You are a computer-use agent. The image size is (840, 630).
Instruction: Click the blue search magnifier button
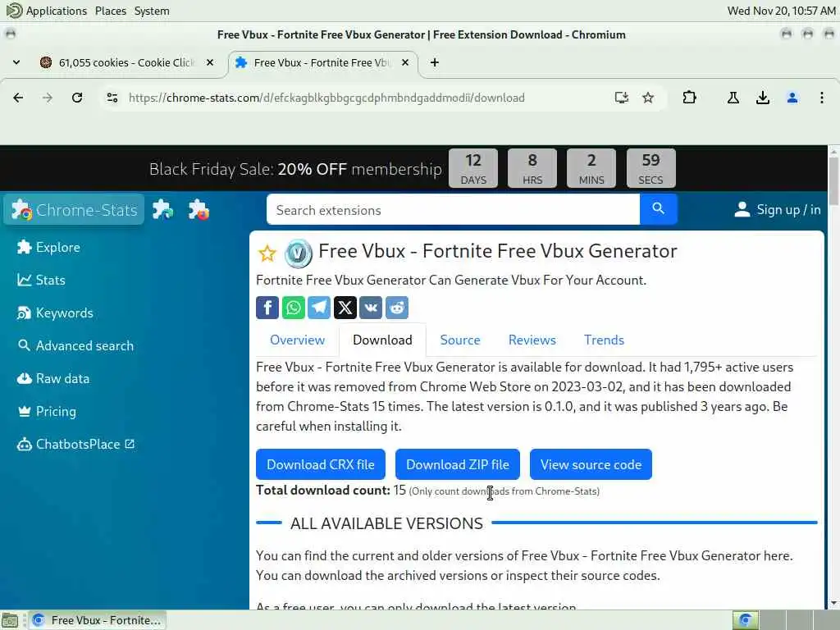pyautogui.click(x=659, y=209)
